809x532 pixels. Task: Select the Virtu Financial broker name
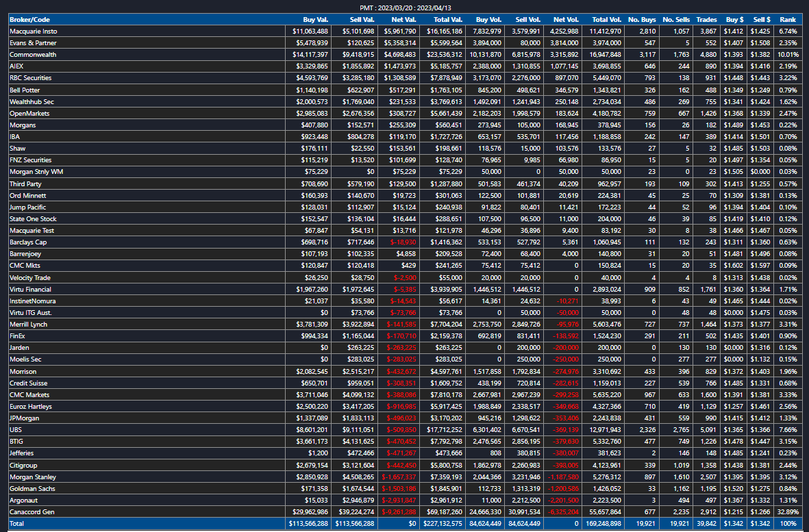point(30,290)
